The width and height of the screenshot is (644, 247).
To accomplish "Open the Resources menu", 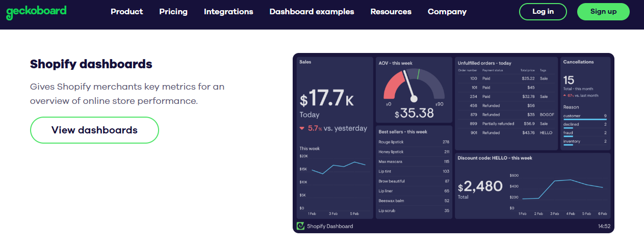I will click(x=391, y=11).
